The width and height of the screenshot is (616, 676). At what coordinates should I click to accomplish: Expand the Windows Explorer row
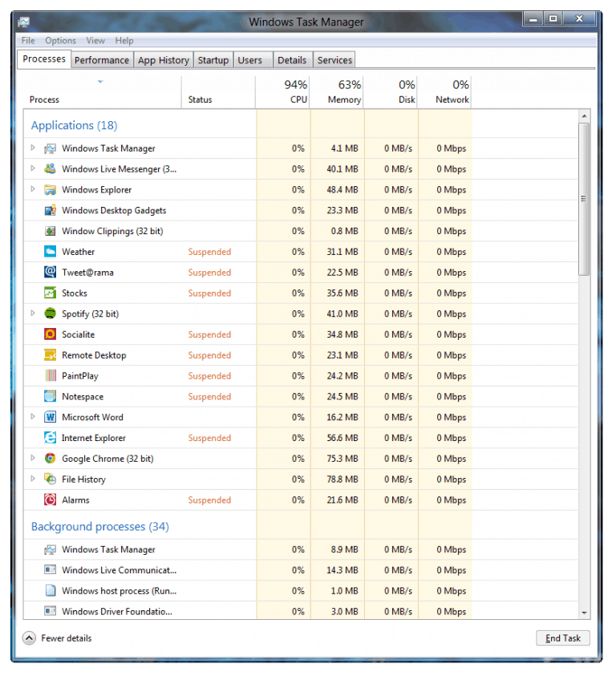[33, 189]
